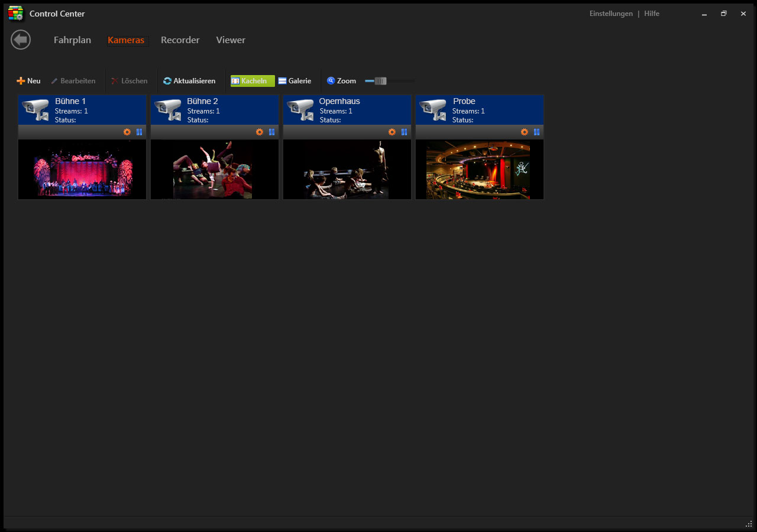Click the camera icon on Probe tile
Viewport: 757px width, 532px height.
(433, 109)
